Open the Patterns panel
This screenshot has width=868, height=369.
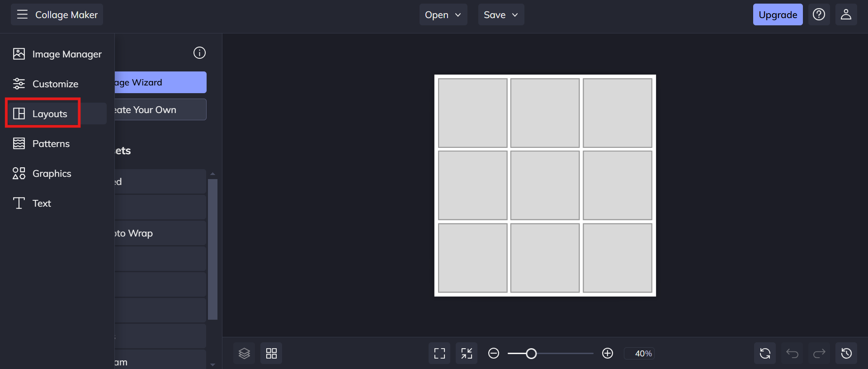pos(57,144)
